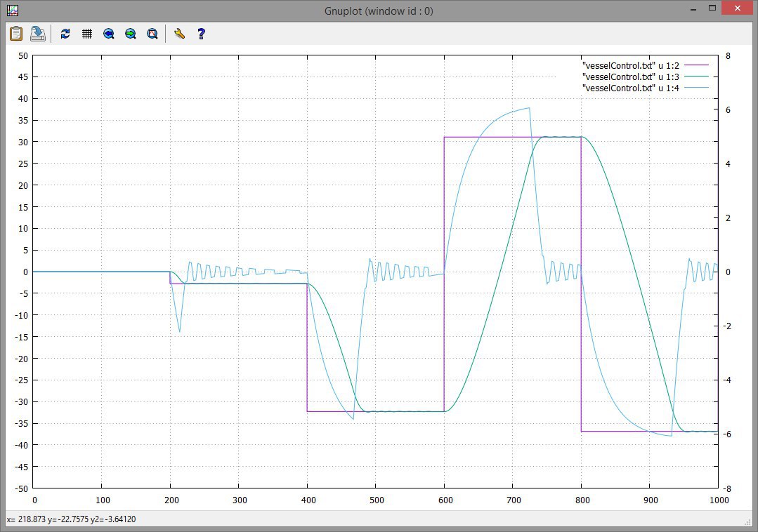This screenshot has height=532, width=758.
Task: Toggle the grid display icon
Action: [87, 33]
